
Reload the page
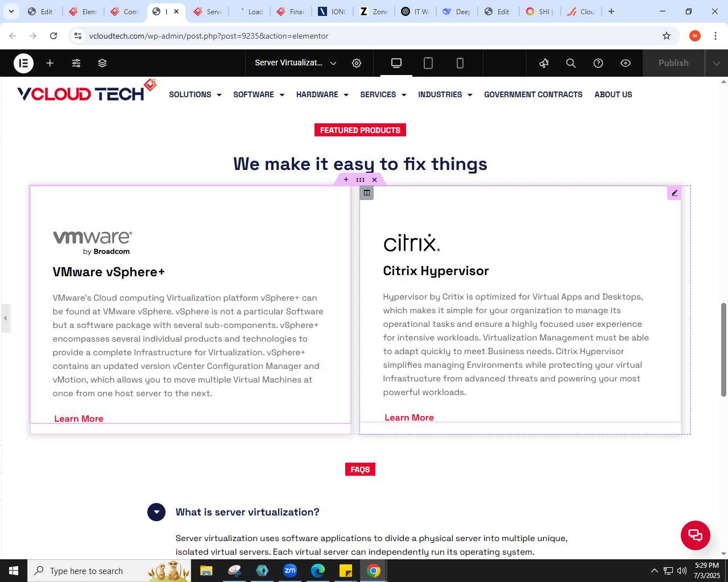53,36
